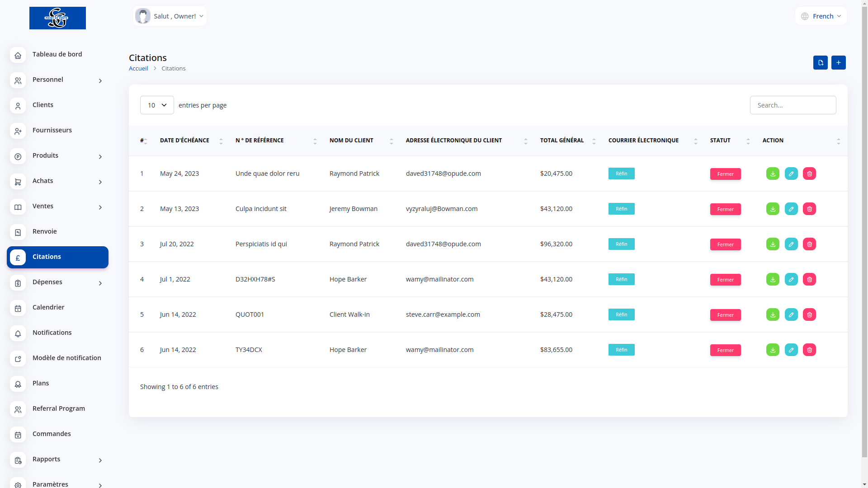Click the export file icon button

coord(820,62)
